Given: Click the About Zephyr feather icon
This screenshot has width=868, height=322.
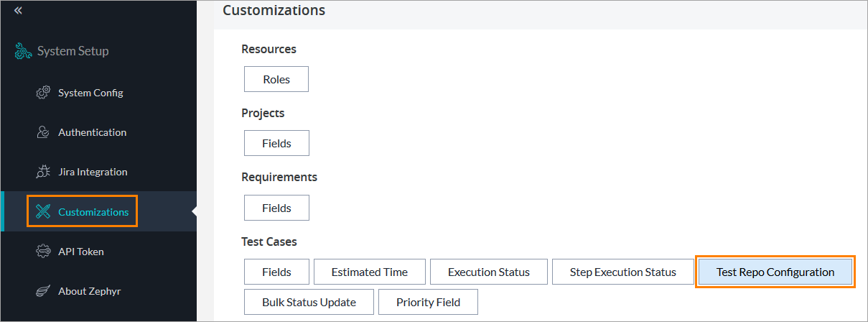Looking at the screenshot, I should [x=43, y=291].
